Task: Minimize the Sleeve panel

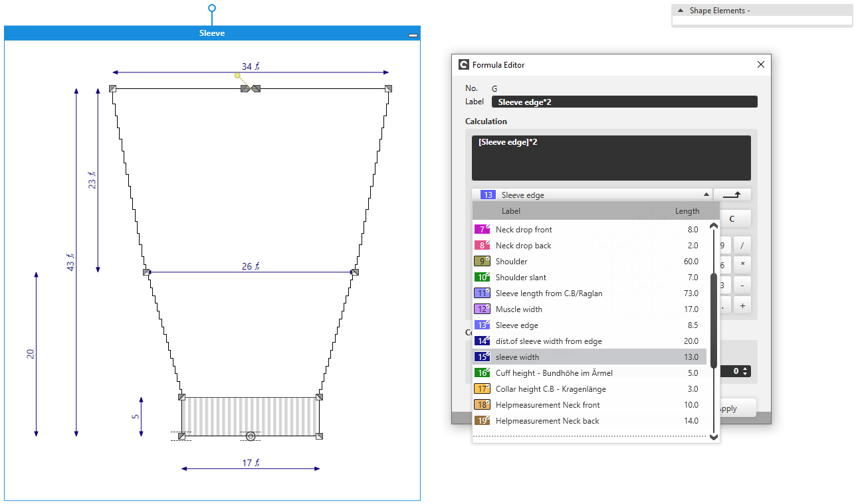Action: click(413, 34)
